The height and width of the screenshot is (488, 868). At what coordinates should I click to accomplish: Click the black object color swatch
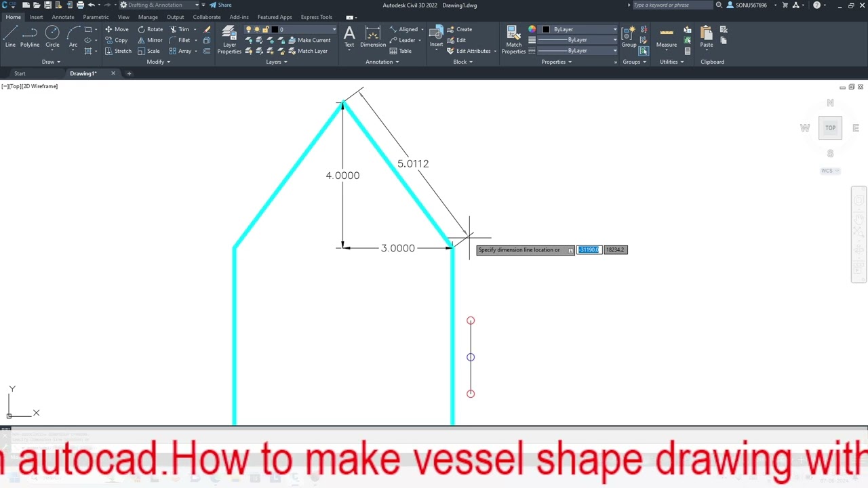[546, 29]
